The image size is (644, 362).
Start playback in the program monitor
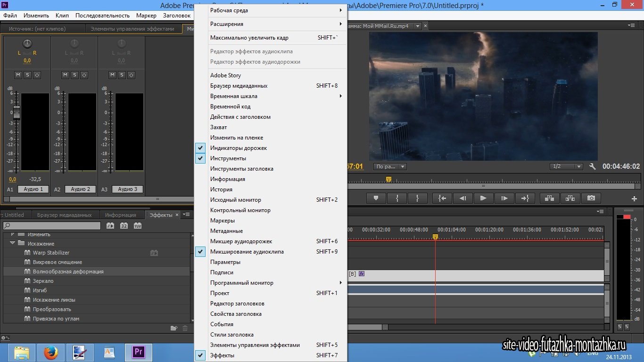coord(483,198)
